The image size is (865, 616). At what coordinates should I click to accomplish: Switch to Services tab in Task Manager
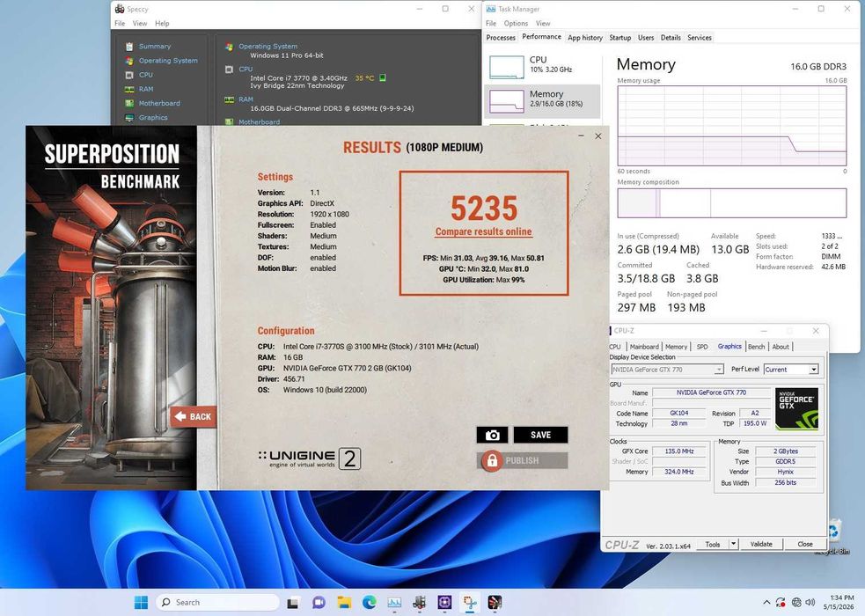click(x=699, y=38)
